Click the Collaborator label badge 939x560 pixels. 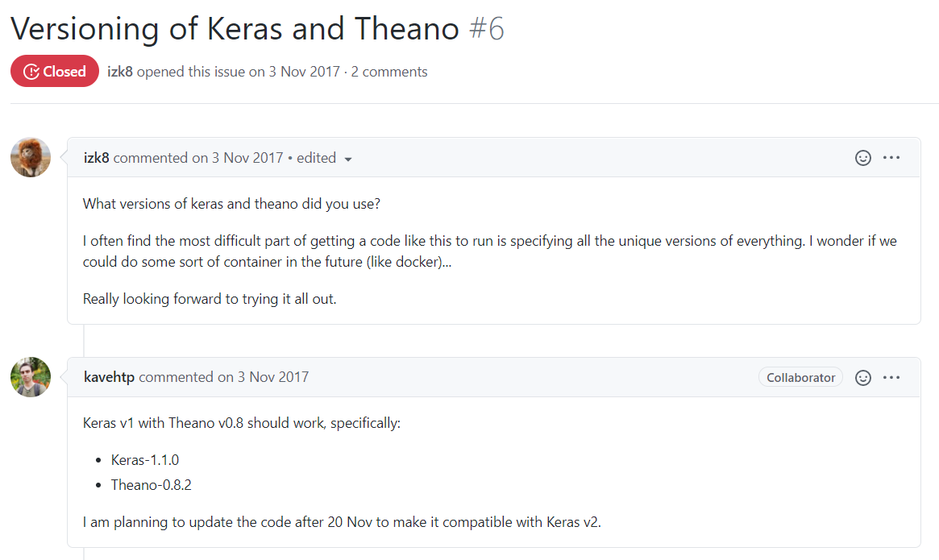[800, 377]
